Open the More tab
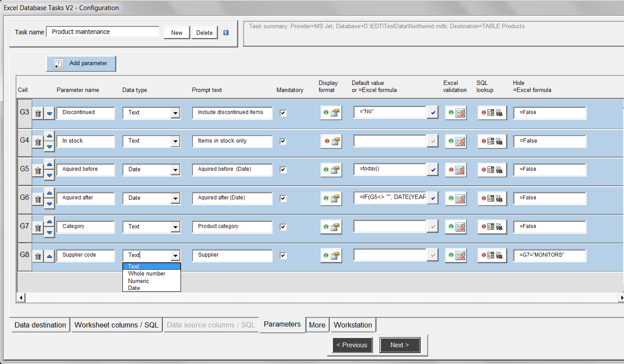The height and width of the screenshot is (364, 624). coord(317,325)
